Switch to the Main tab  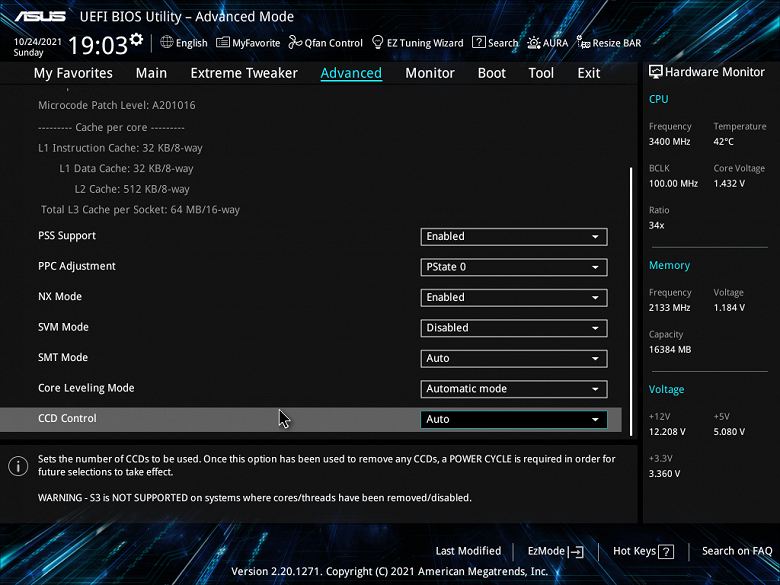click(151, 73)
